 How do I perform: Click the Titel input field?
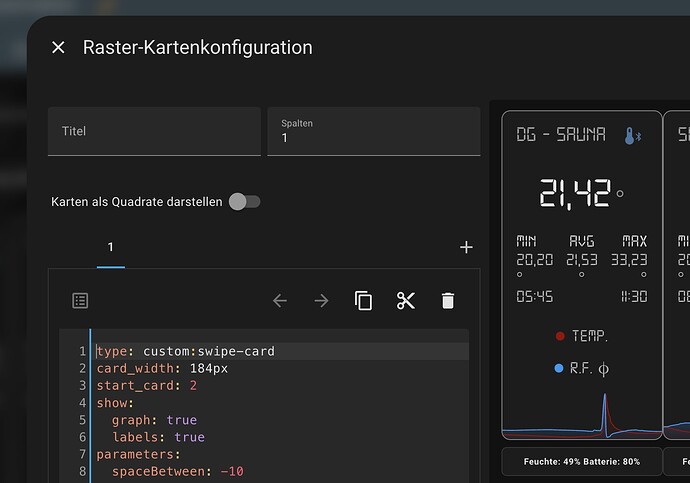click(154, 131)
